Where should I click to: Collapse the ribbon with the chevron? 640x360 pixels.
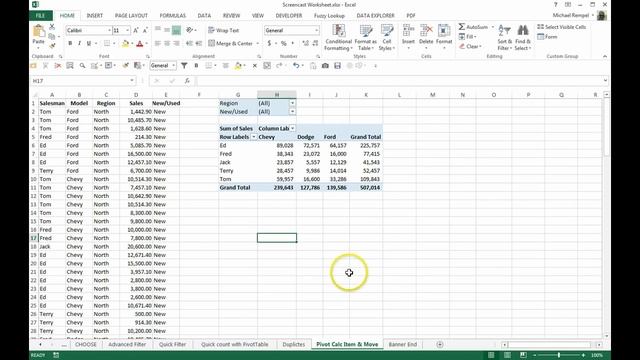click(x=604, y=56)
